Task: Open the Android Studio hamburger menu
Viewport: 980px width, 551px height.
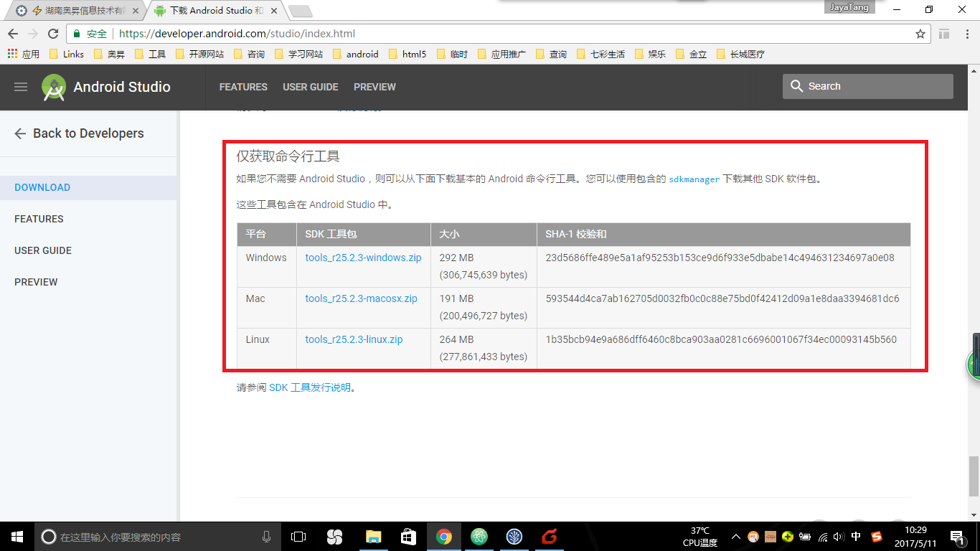Action: [x=21, y=87]
